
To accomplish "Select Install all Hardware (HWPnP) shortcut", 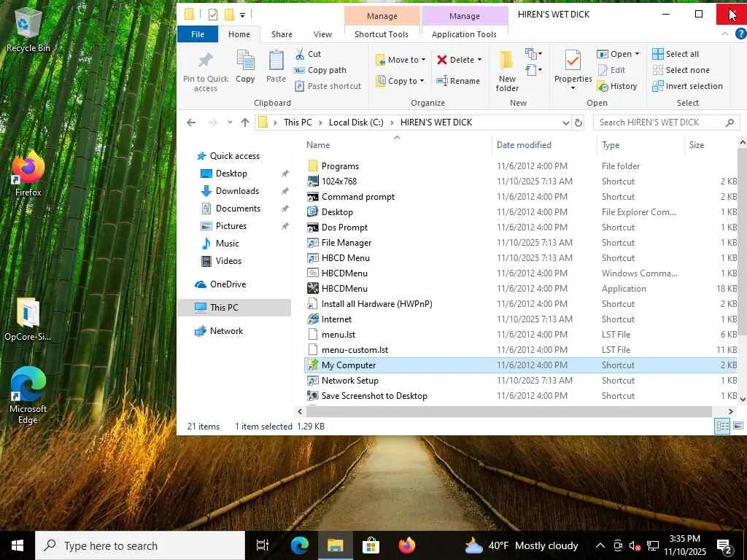I will [x=522, y=304].
